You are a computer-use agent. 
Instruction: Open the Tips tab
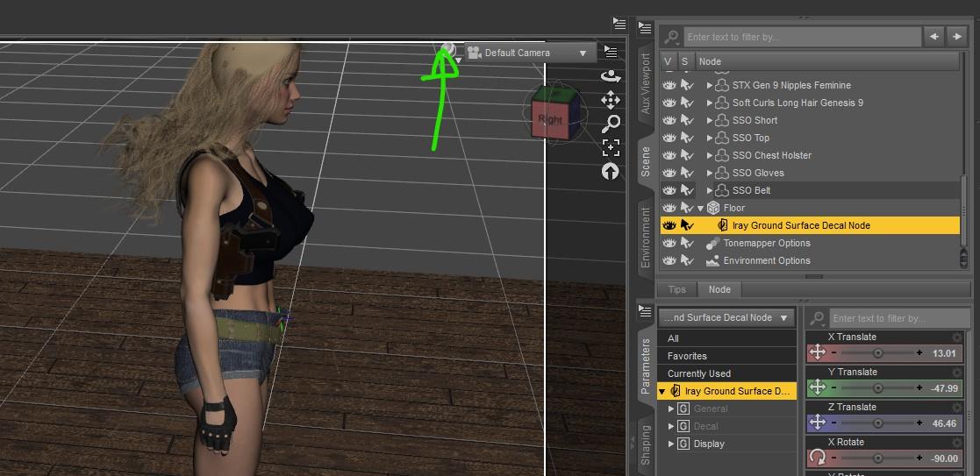[676, 289]
